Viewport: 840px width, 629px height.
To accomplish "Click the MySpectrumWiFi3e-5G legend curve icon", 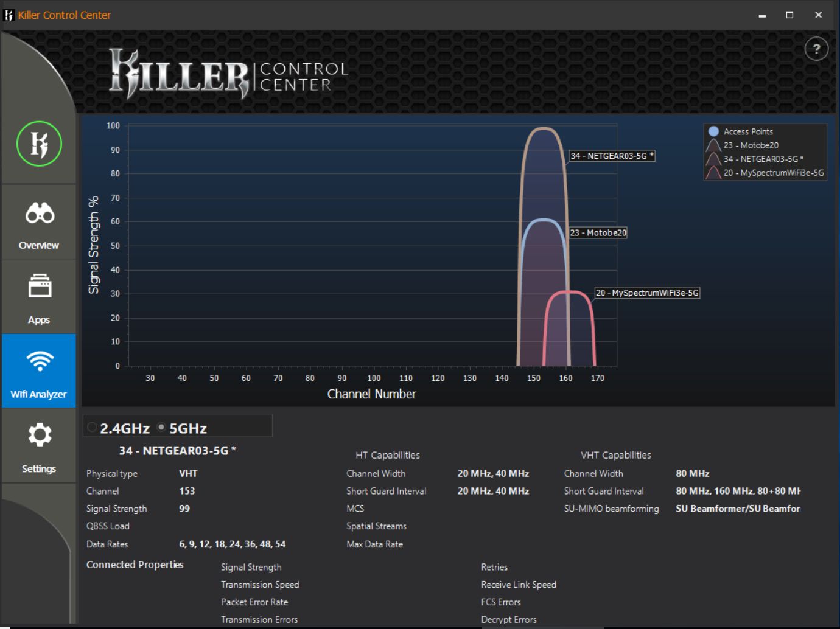I will click(713, 173).
